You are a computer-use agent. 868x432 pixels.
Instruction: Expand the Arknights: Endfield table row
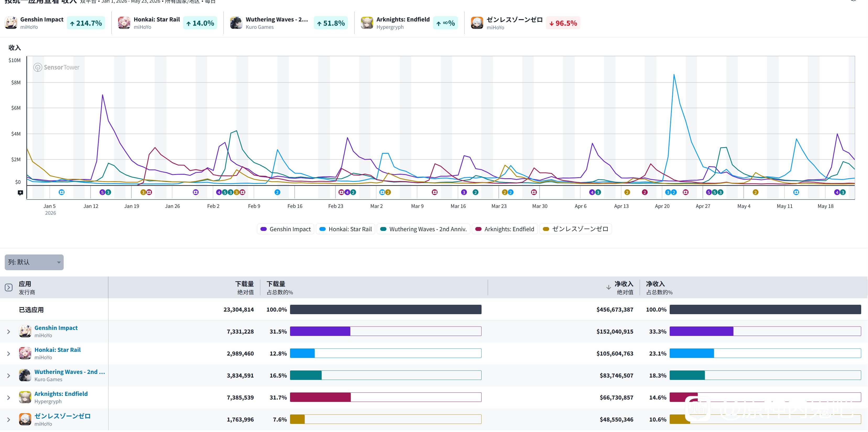point(9,398)
